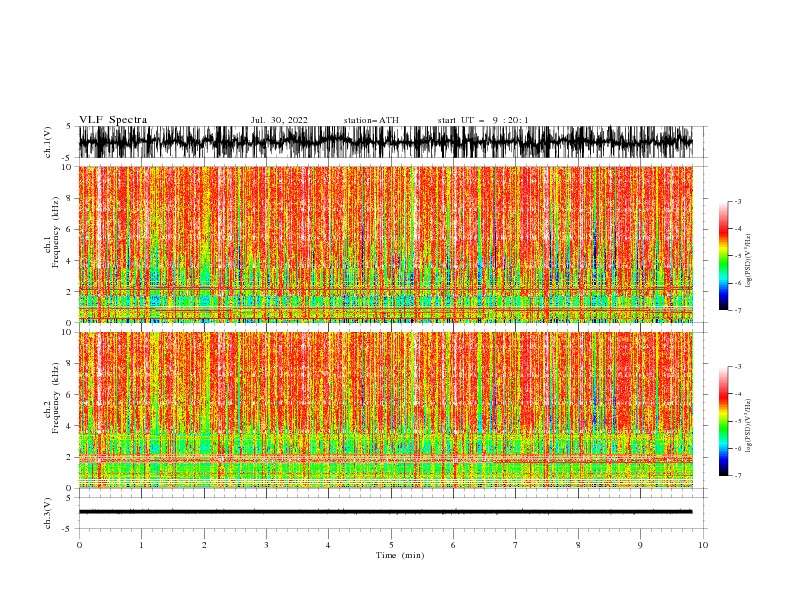Screen dimensions: 792x612
Task: Click the 'ch.1 Frequency (kHz)' axis label
Action: (x=52, y=232)
